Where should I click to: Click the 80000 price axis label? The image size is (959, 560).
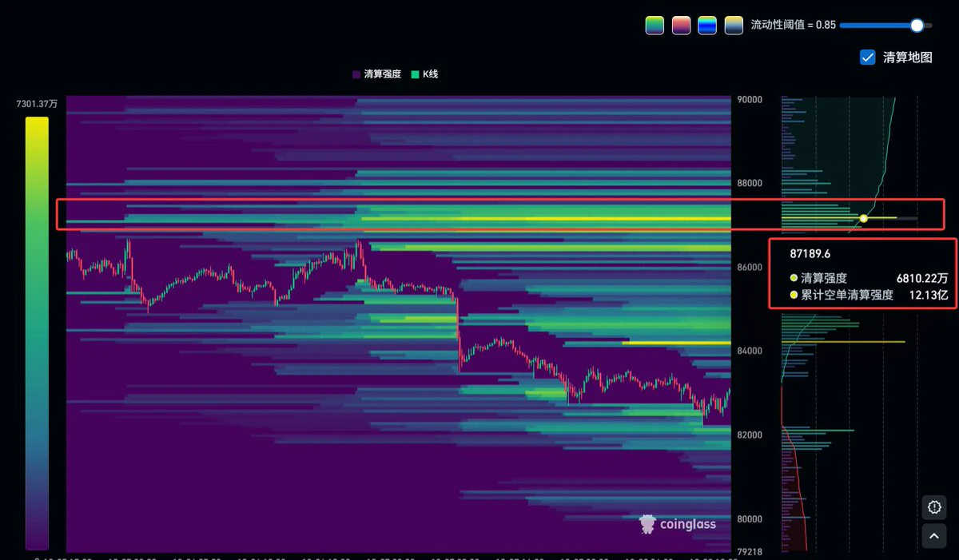point(750,518)
